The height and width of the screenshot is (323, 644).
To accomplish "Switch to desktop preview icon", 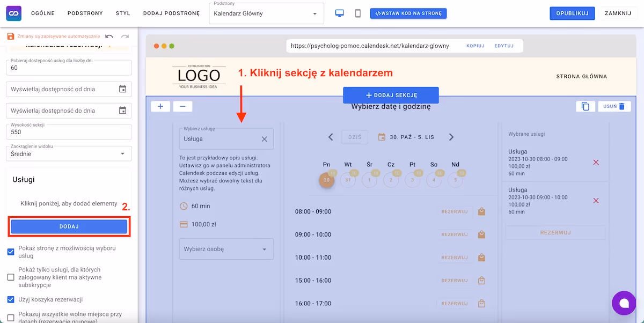I will [339, 13].
